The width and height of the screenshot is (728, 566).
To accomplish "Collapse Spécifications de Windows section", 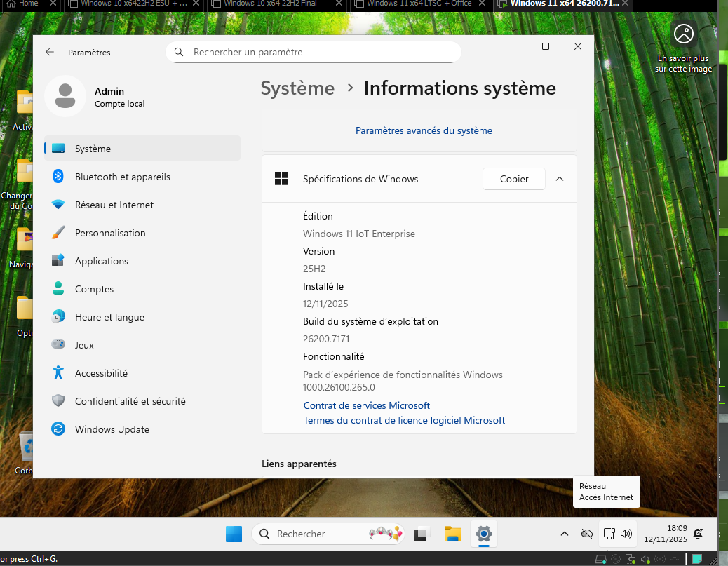I will click(x=560, y=179).
